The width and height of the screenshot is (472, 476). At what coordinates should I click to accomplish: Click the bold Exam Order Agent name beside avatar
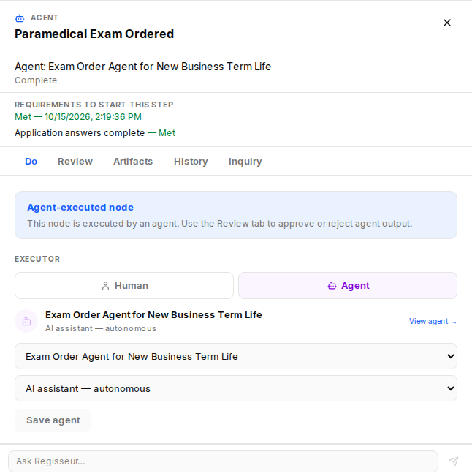153,315
